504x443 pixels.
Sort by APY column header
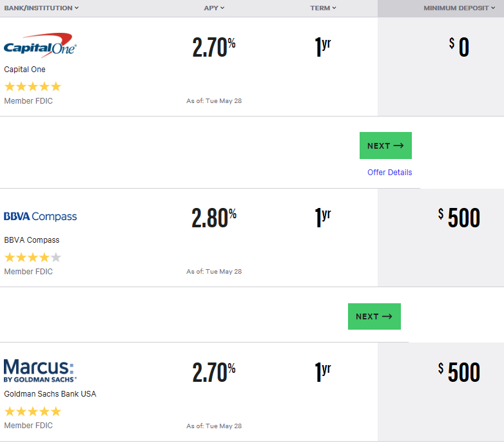point(214,8)
